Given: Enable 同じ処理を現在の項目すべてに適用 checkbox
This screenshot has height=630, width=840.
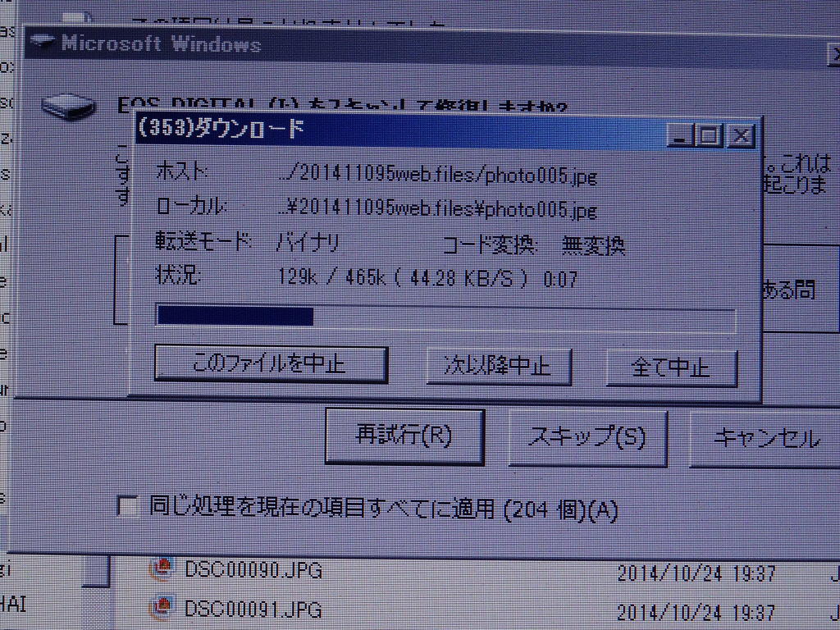Looking at the screenshot, I should (x=127, y=505).
